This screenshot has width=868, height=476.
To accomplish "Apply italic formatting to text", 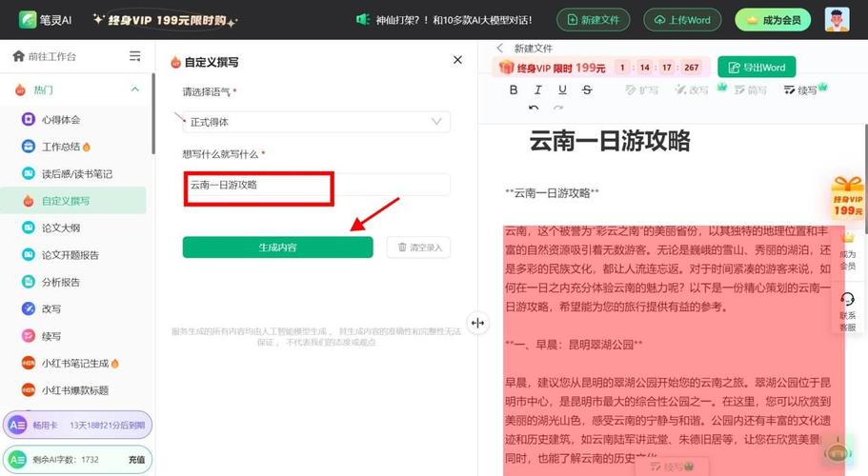I will 537,89.
